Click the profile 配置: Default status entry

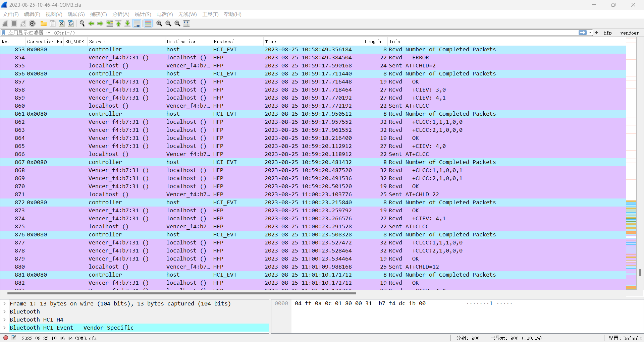tap(625, 338)
